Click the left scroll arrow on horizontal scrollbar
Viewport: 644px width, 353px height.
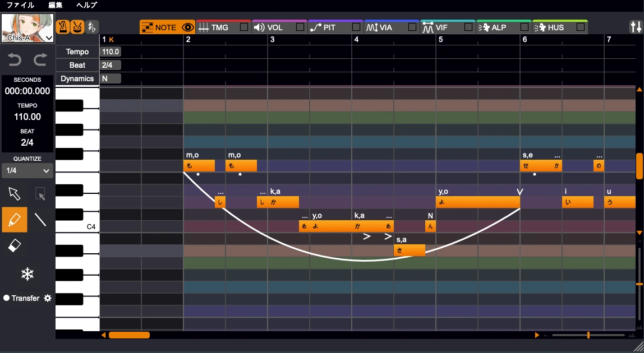pyautogui.click(x=103, y=335)
